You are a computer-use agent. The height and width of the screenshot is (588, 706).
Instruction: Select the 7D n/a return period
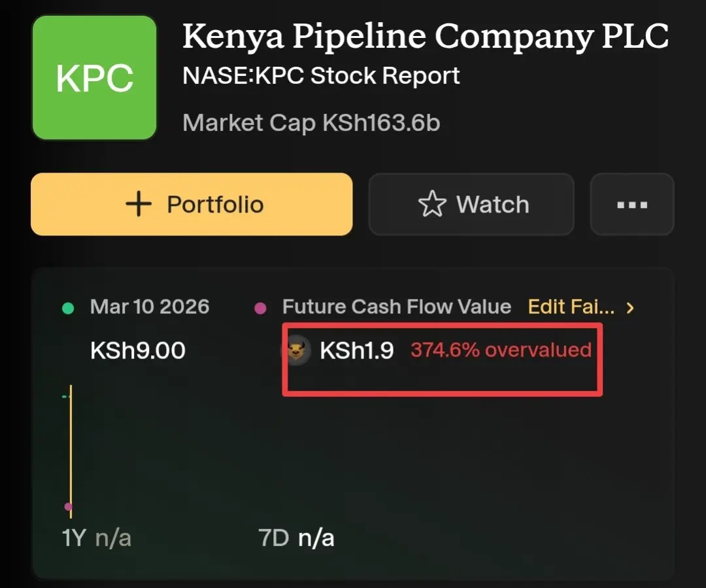pyautogui.click(x=296, y=538)
